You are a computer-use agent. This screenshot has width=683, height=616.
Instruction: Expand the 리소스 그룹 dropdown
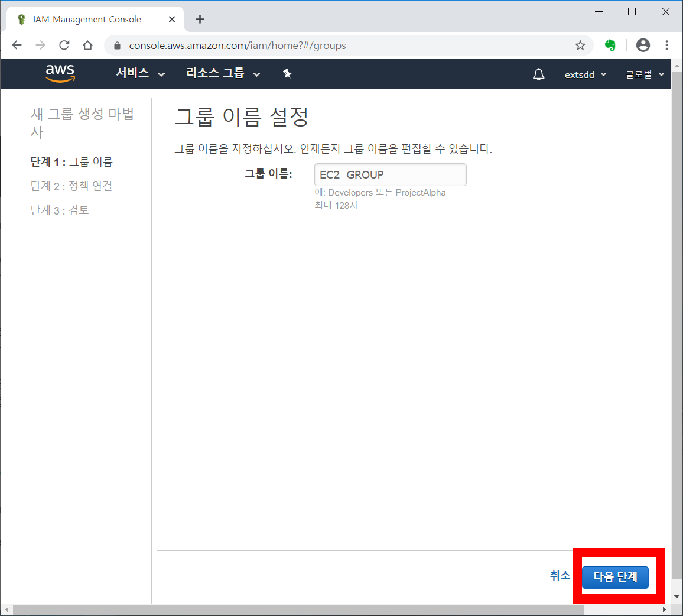click(x=223, y=73)
